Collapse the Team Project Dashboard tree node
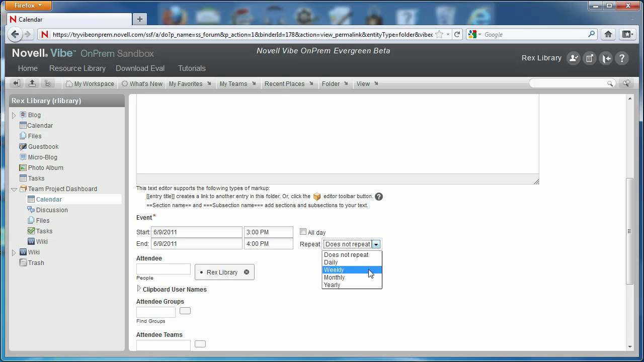 [14, 189]
